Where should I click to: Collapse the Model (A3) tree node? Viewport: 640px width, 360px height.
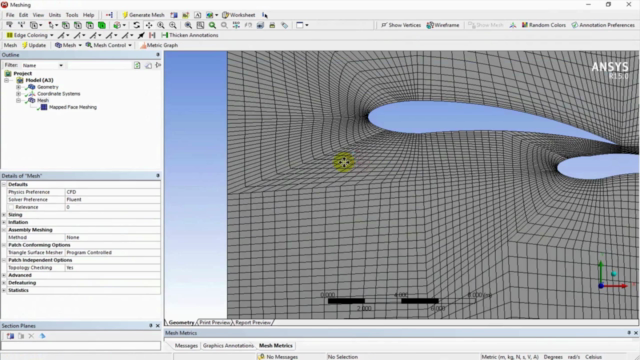(x=7, y=80)
